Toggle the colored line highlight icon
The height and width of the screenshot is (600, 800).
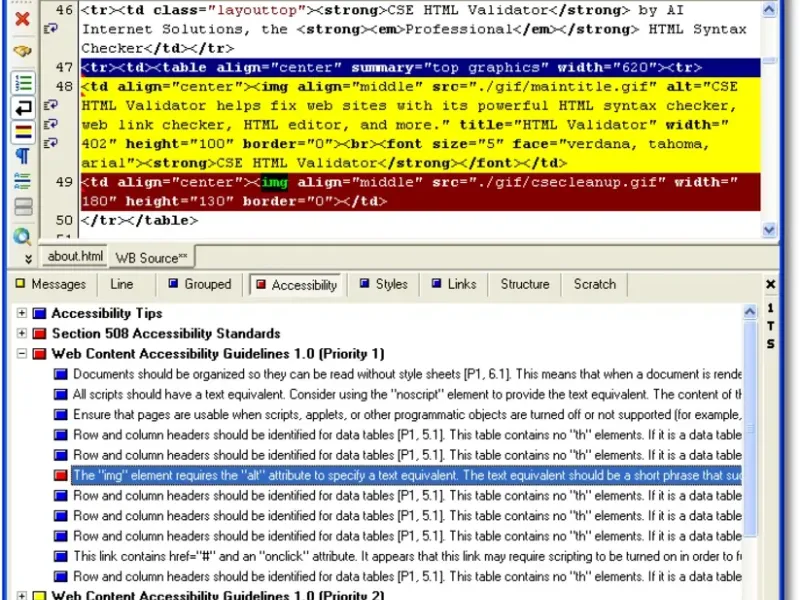pyautogui.click(x=23, y=132)
